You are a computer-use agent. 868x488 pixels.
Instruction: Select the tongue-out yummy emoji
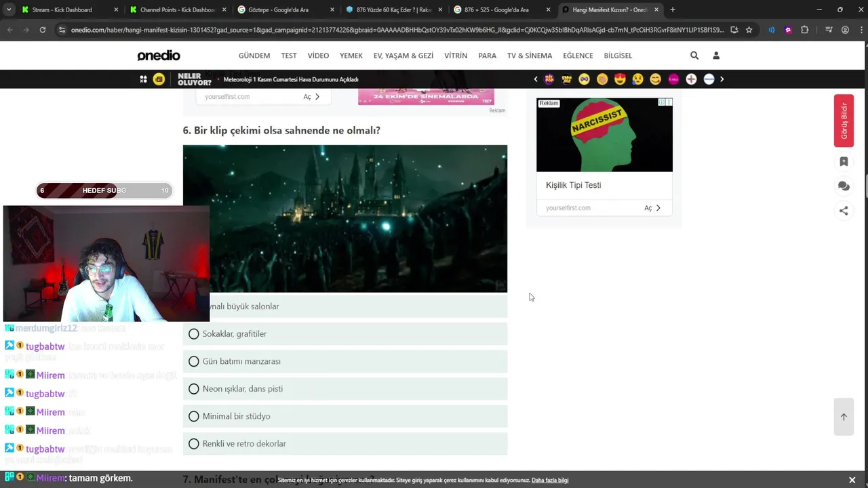[x=655, y=79]
